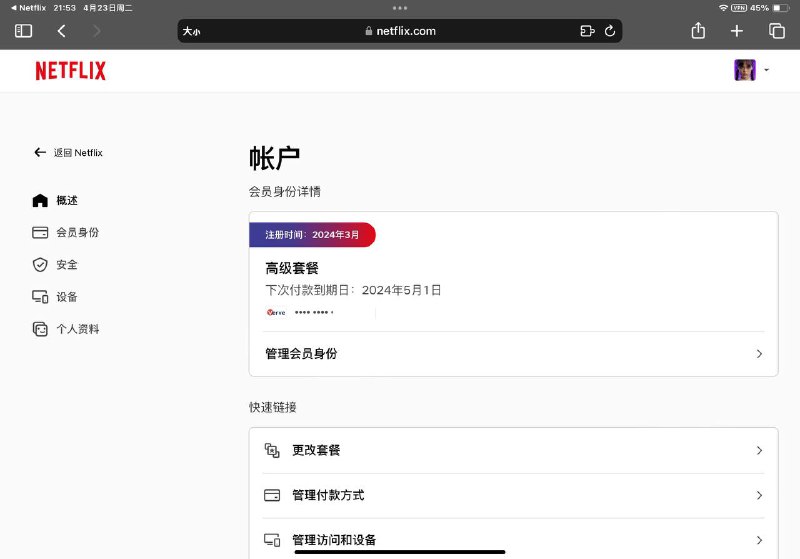Click the chevron on 管理会员身份 row
The image size is (800, 559).
pyautogui.click(x=759, y=353)
